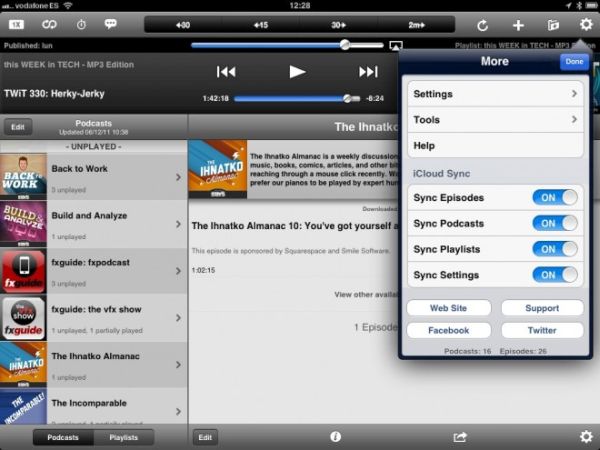Open the info icon in bottom bar

[x=336, y=437]
